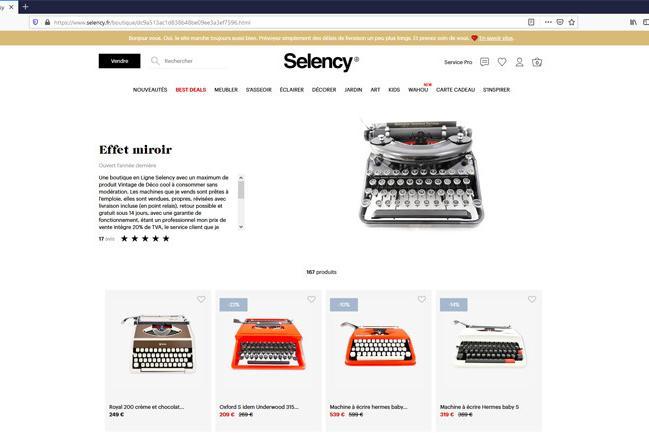
Task: Open the MEUBLER category menu
Action: pyautogui.click(x=226, y=90)
